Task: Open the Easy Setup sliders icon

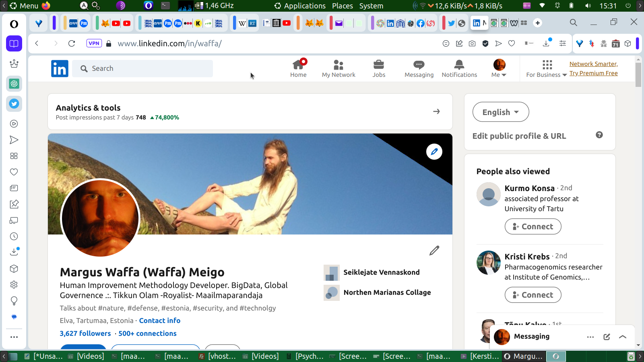Action: [x=563, y=43]
